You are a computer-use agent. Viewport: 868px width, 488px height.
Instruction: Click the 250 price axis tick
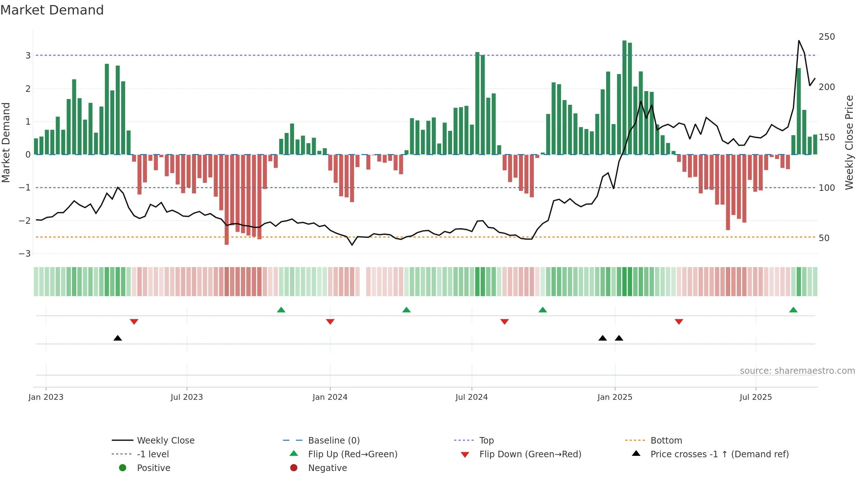pos(827,37)
